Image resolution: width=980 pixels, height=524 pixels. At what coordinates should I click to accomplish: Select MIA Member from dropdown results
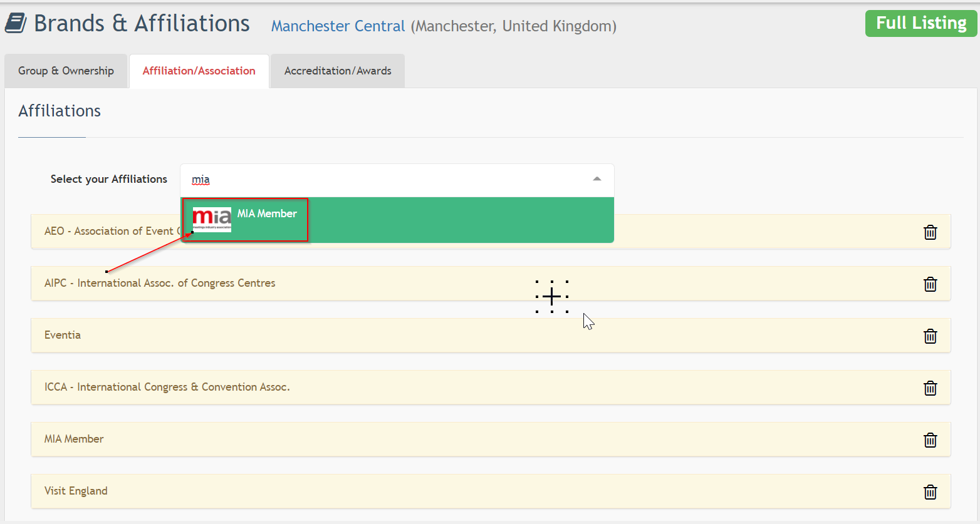[397, 220]
